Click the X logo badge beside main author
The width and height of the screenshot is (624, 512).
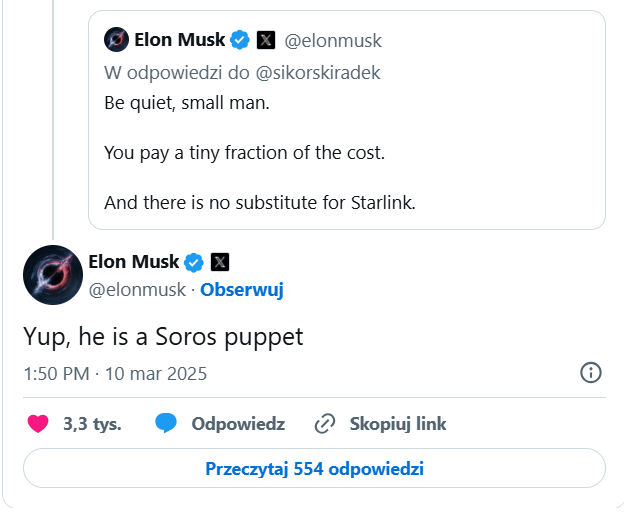[x=221, y=262]
